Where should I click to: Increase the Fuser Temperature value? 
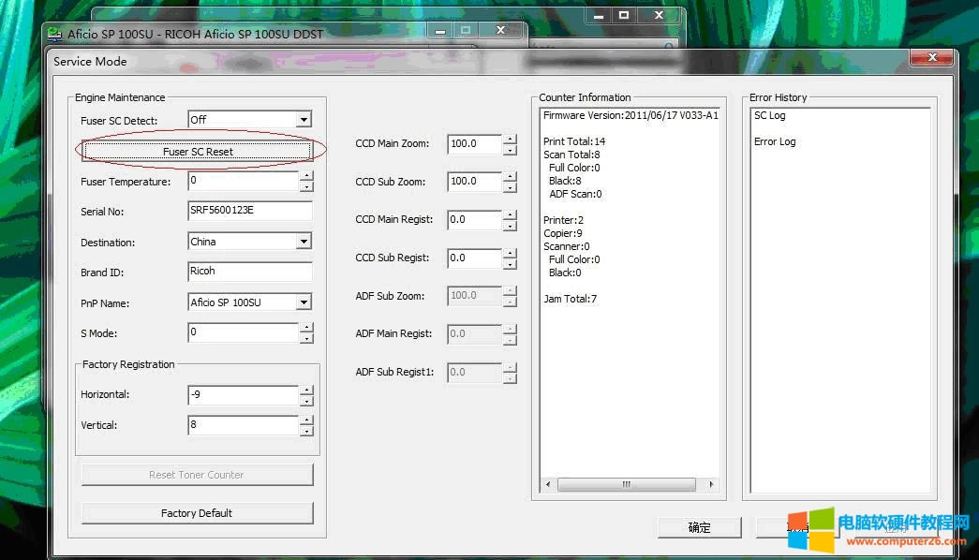[306, 176]
